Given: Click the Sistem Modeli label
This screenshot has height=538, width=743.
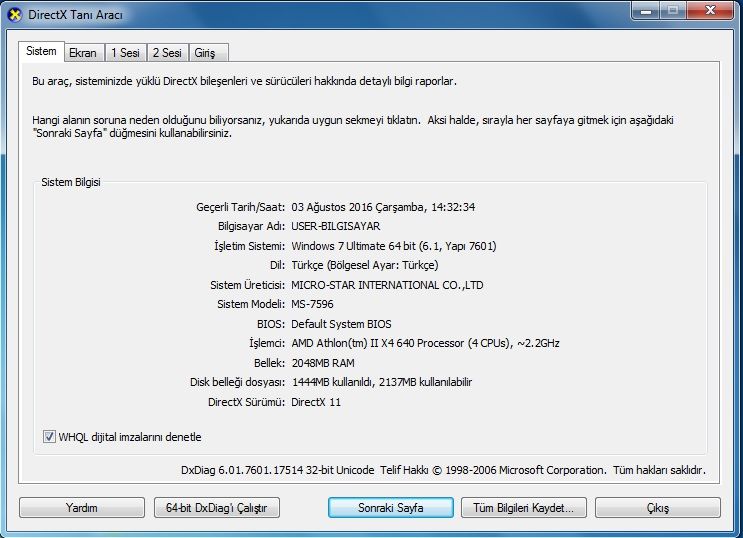Looking at the screenshot, I should click(251, 304).
